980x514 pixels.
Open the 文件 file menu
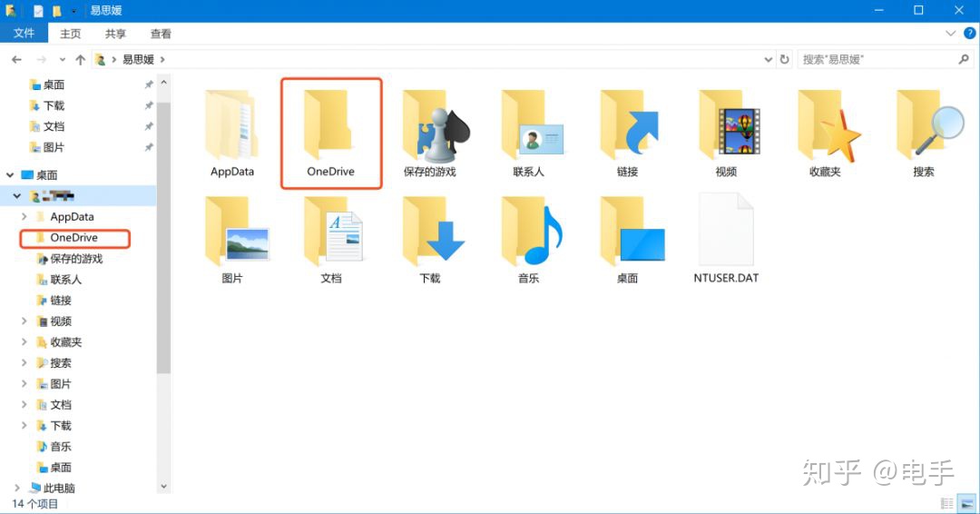[x=24, y=33]
